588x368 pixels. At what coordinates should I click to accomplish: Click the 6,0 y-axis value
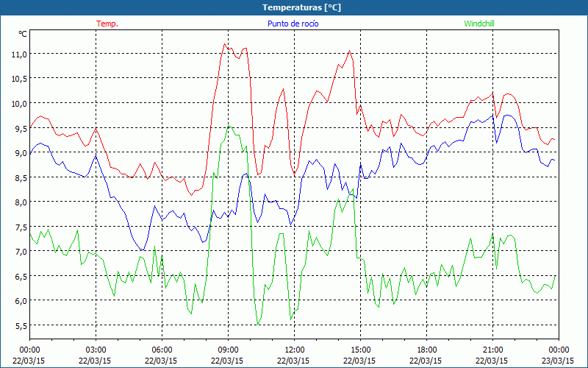[21, 301]
